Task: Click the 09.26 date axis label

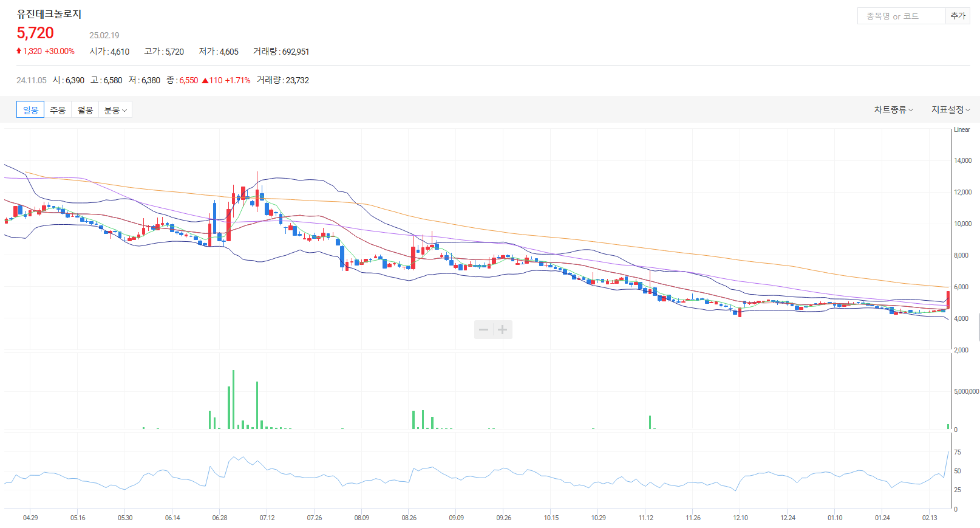Action: pos(503,518)
